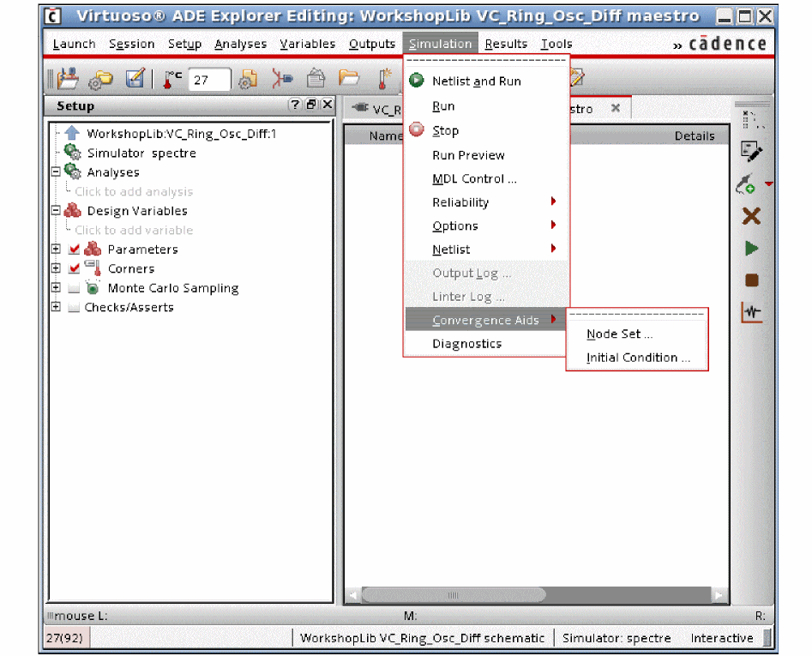Collapse the Design Variables tree node
Image resolution: width=812 pixels, height=656 pixels.
56,210
